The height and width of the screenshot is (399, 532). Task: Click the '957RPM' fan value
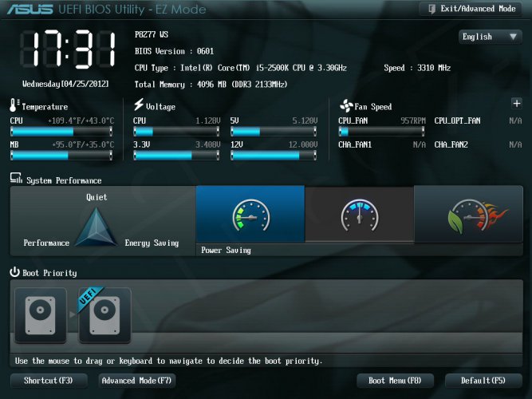click(x=413, y=120)
